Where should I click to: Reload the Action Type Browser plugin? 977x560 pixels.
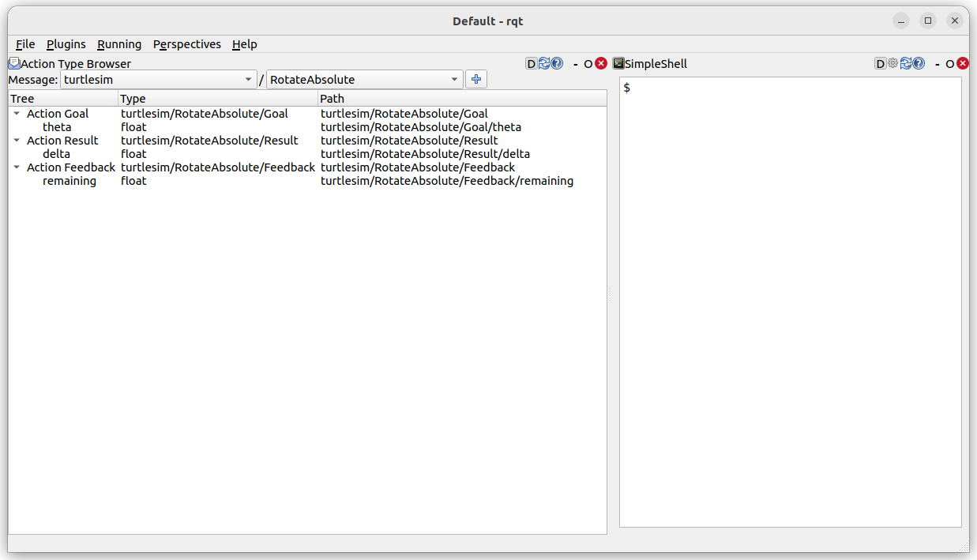tap(544, 63)
